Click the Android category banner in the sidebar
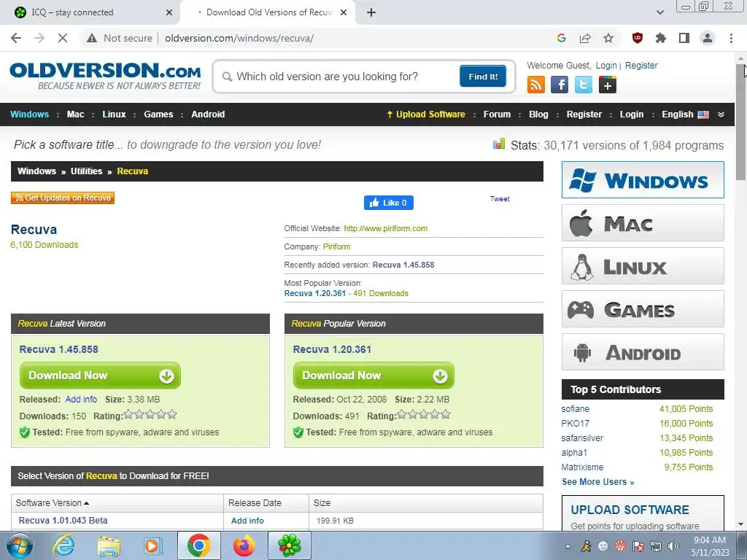747x560 pixels. pos(643,352)
